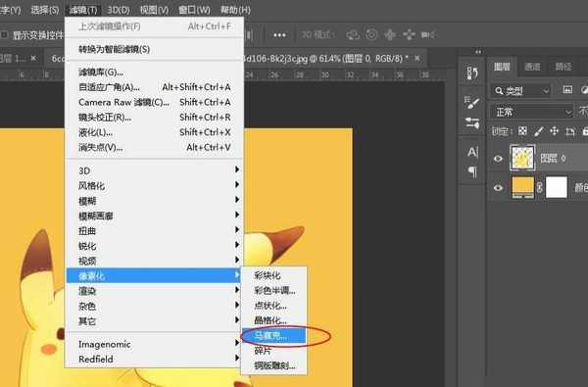Image resolution: width=588 pixels, height=387 pixels.
Task: Expand the 3D filter submenu
Action: point(154,170)
